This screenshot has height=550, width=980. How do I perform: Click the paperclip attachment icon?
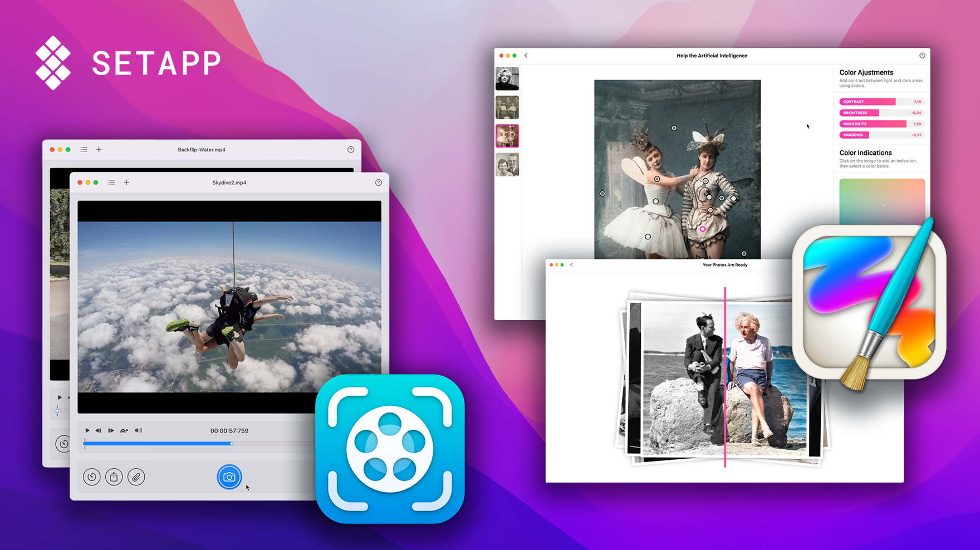pos(136,477)
